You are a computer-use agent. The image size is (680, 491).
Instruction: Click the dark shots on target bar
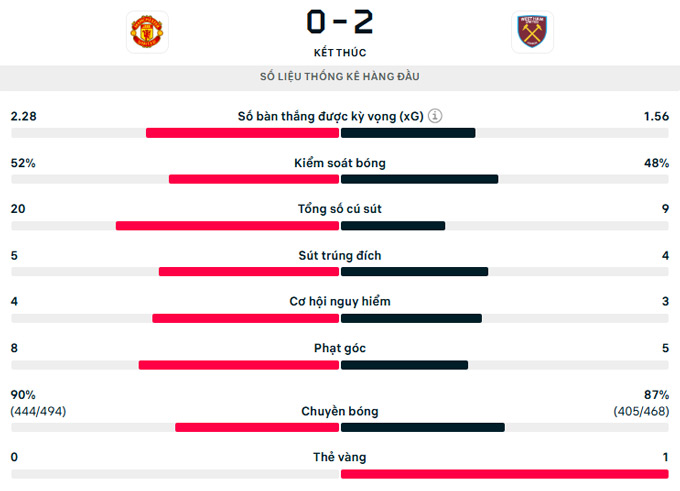click(x=415, y=272)
